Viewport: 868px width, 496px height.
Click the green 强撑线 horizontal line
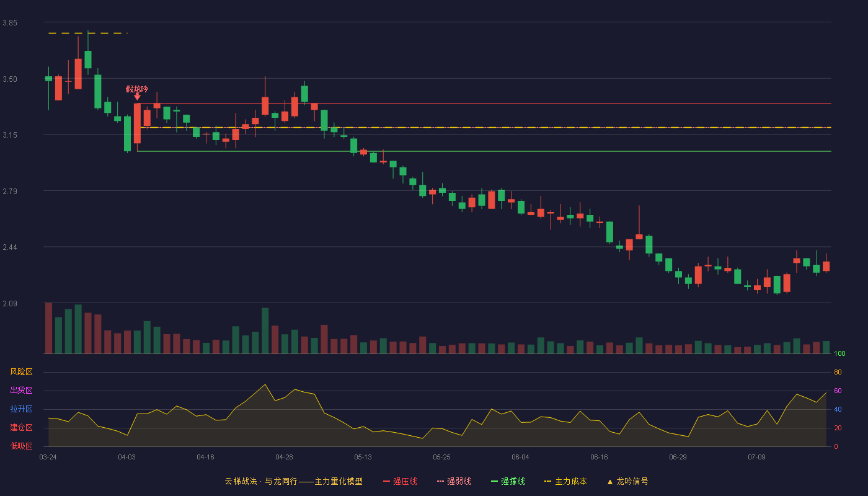coord(484,151)
